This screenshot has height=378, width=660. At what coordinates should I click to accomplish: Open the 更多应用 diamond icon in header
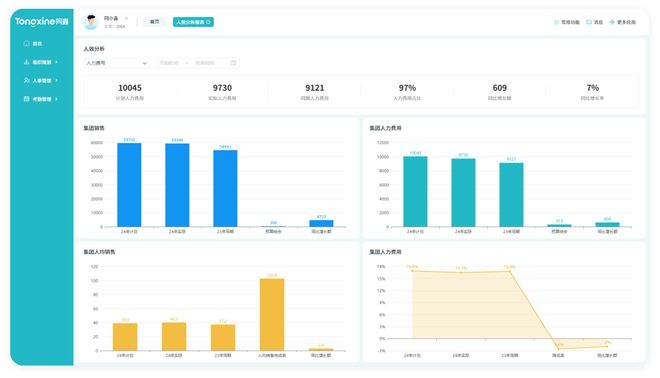tap(612, 22)
